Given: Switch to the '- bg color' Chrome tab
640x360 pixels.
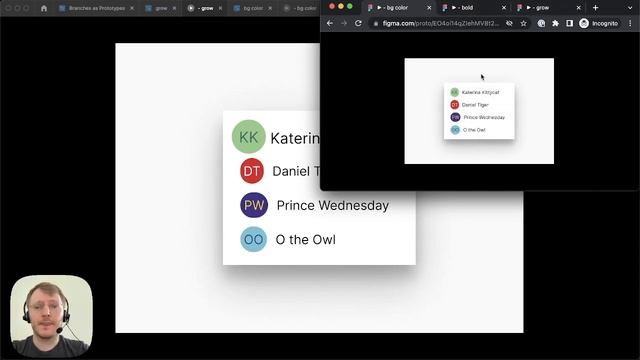Looking at the screenshot, I should tap(398, 8).
